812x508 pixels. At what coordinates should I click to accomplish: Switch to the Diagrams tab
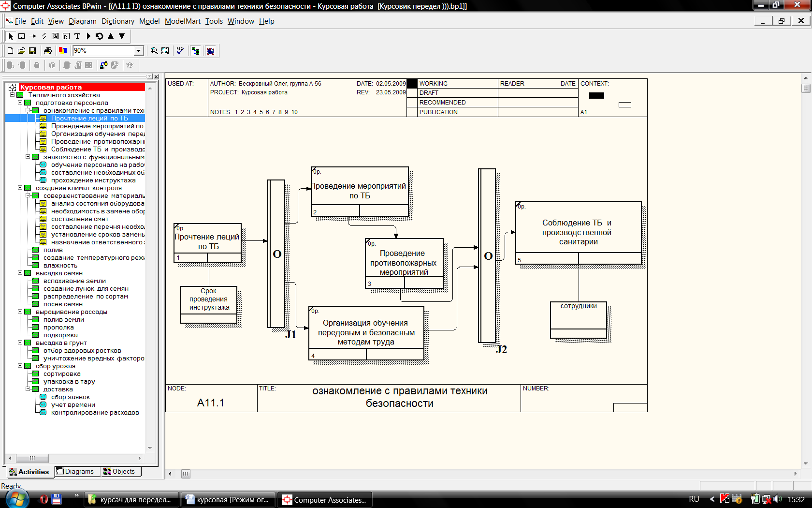[75, 471]
